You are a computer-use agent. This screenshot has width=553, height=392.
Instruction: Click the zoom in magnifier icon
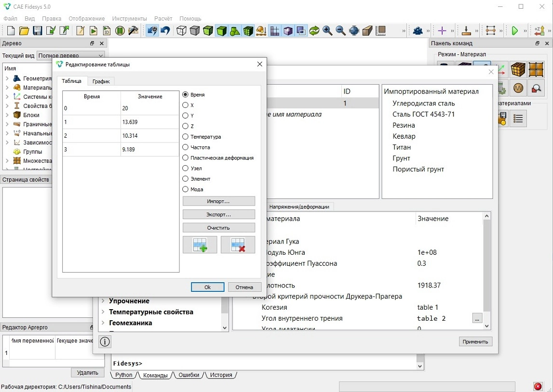327,31
